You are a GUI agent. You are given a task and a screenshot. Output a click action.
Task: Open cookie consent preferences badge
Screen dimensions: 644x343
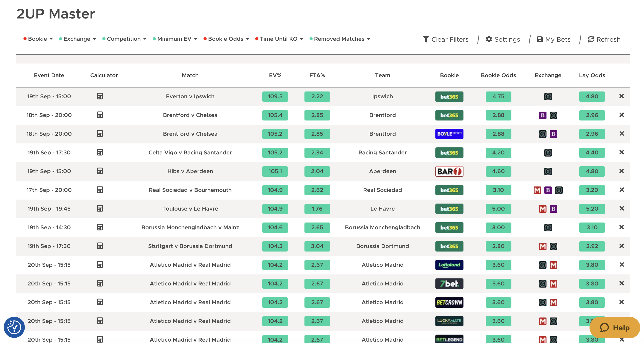coord(14,327)
